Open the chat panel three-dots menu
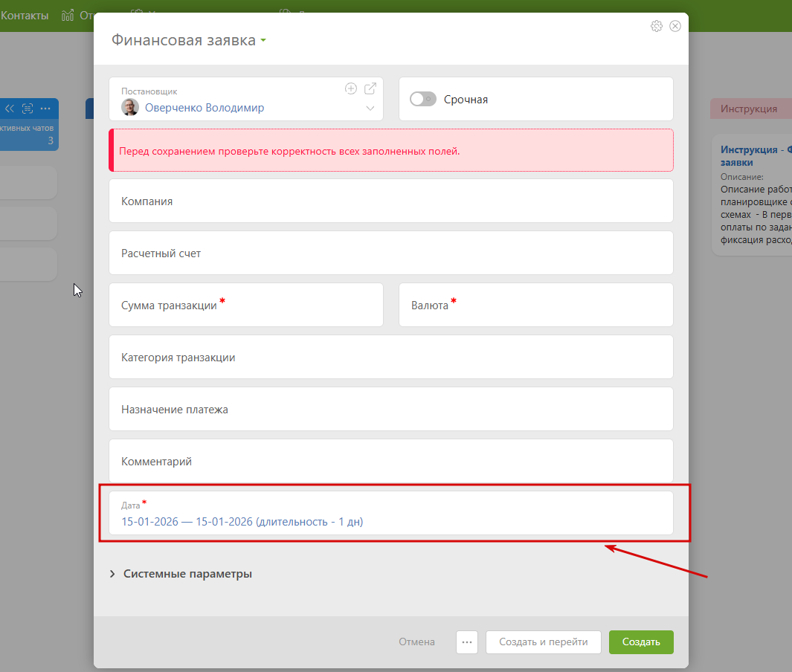 click(x=45, y=109)
